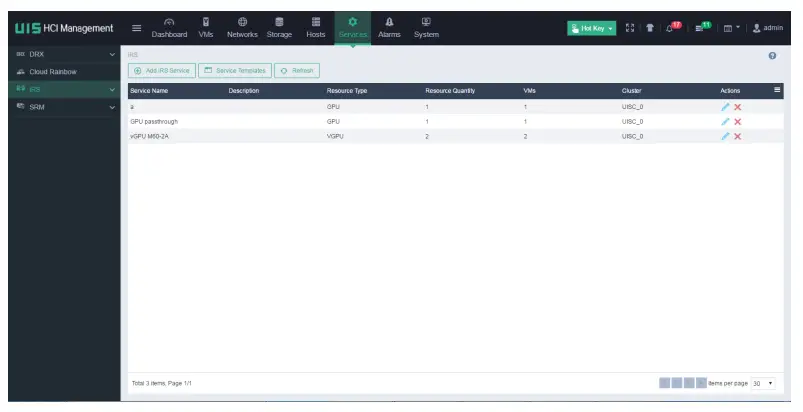Enter full screen with expand icon
This screenshot has height=412, width=803.
[630, 28]
